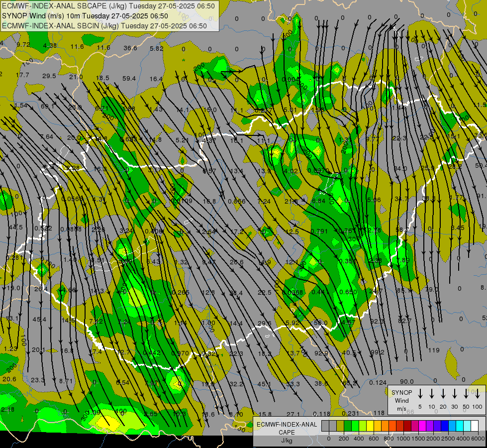Image resolution: width=487 pixels, height=448 pixels.
Task: Click the 'm/s' unit in wind legend
Action: coord(401,409)
